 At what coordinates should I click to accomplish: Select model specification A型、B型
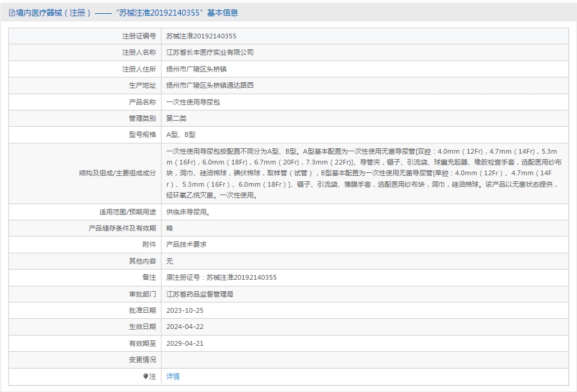tap(181, 135)
